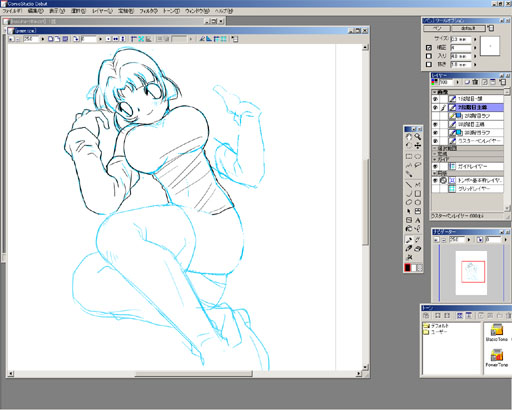Select the object pointer arrow tool

[409, 211]
